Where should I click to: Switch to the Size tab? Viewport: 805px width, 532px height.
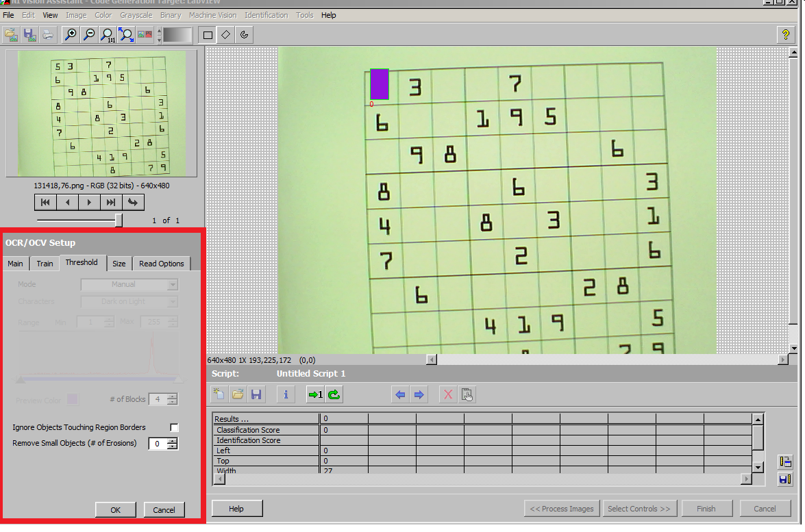[x=119, y=264]
